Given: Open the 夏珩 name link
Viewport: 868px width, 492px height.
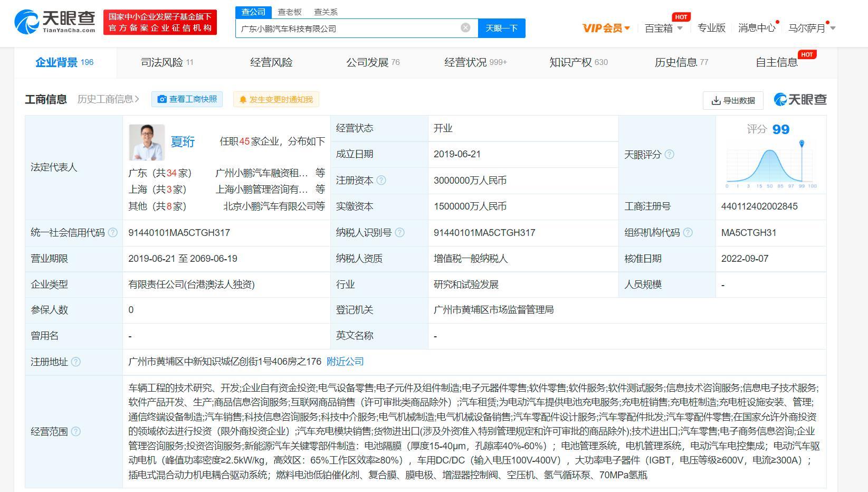Looking at the screenshot, I should pos(183,141).
